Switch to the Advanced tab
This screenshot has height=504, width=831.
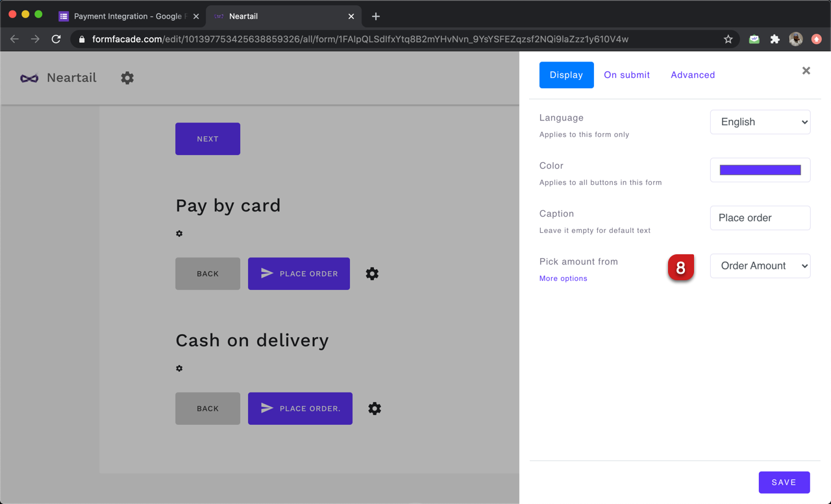[693, 75]
